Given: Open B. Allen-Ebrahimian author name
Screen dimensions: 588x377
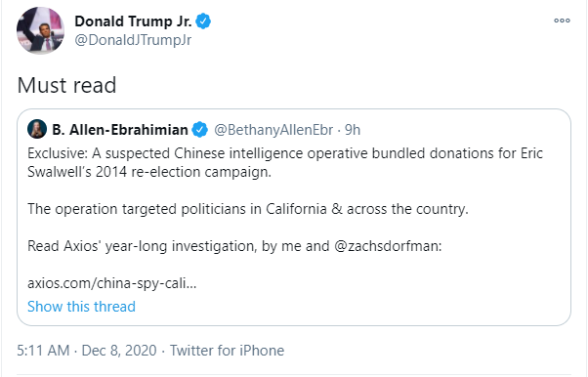Looking at the screenshot, I should point(120,130).
